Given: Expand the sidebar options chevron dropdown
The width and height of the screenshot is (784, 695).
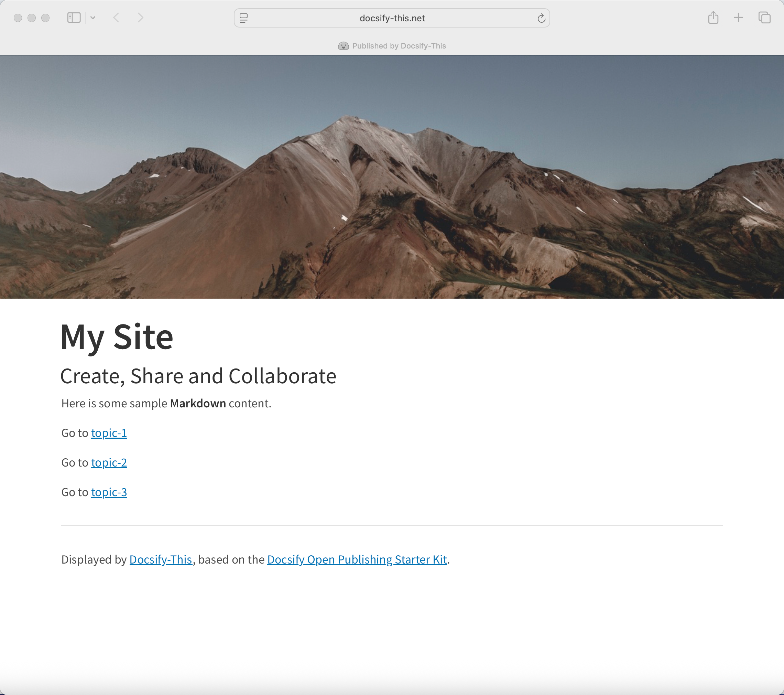Looking at the screenshot, I should [x=93, y=18].
